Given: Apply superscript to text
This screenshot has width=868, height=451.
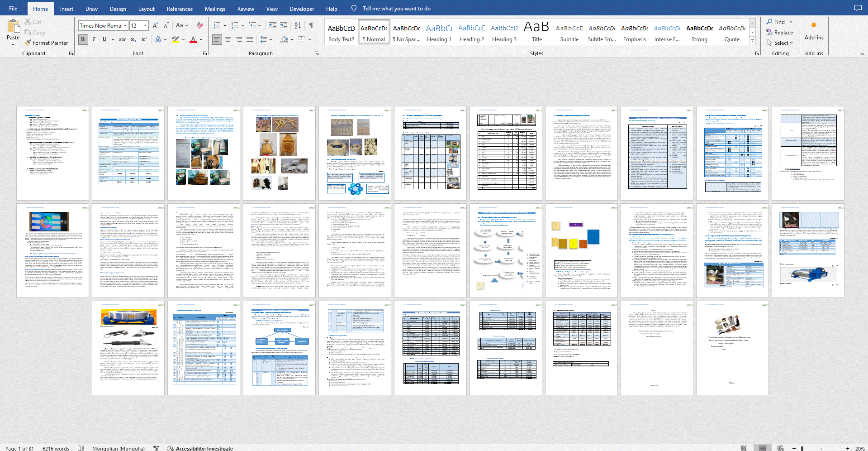Looking at the screenshot, I should click(144, 39).
